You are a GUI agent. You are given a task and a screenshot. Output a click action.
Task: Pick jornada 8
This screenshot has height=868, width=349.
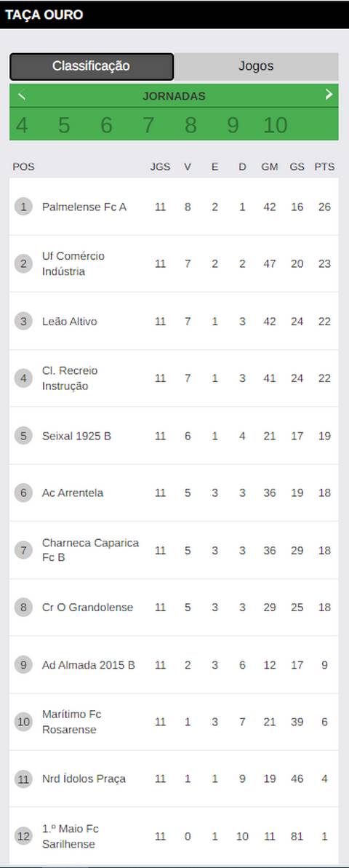(x=190, y=125)
